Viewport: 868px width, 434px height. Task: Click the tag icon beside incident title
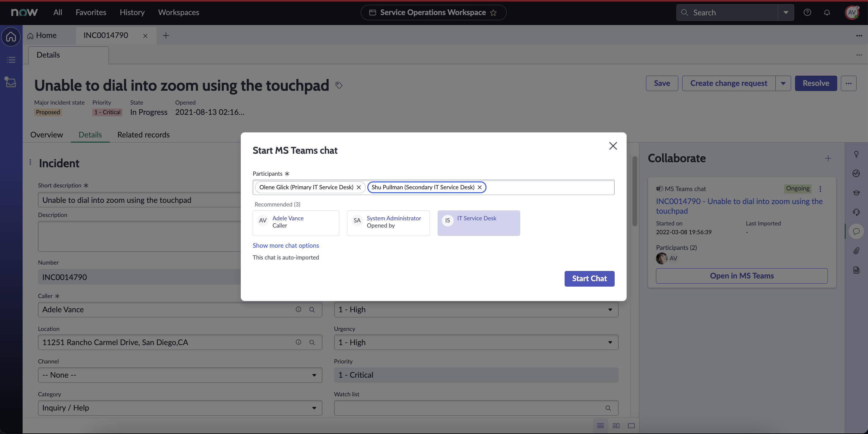pos(339,85)
